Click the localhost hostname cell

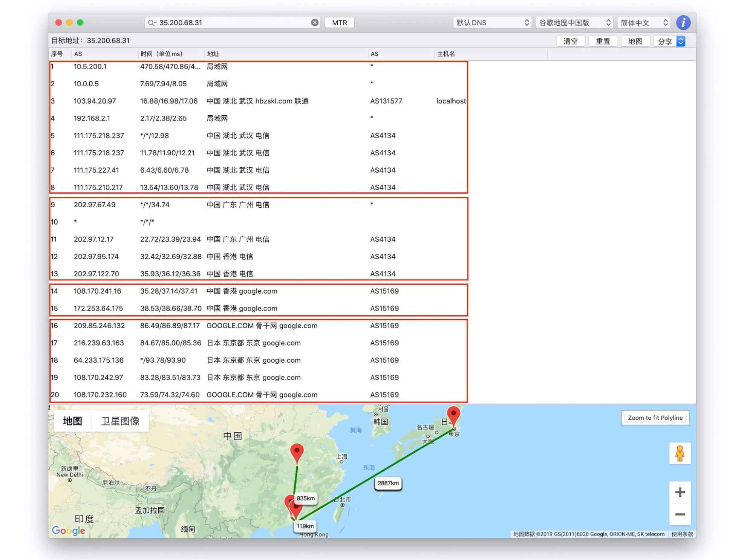point(451,101)
